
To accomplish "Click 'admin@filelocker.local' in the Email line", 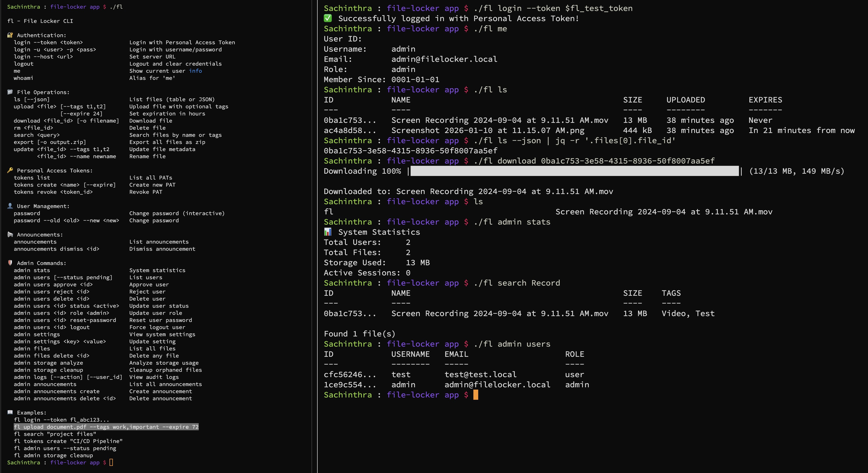I will pos(444,59).
